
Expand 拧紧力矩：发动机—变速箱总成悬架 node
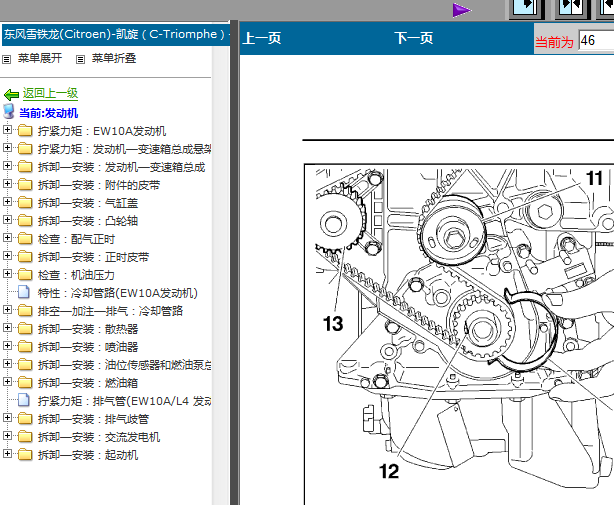pos(7,147)
